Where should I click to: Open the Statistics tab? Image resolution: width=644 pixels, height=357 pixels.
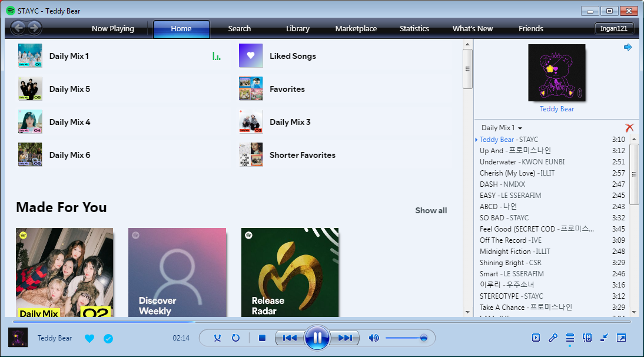(x=414, y=28)
